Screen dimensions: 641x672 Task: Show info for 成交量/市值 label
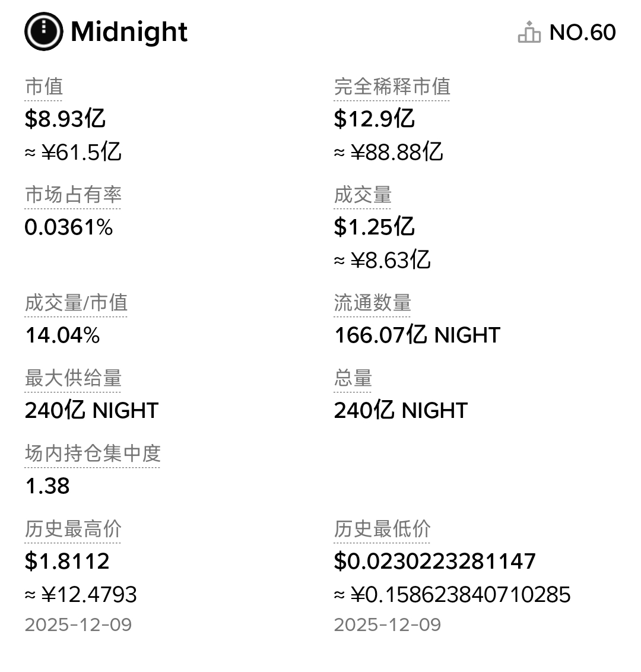[76, 303]
